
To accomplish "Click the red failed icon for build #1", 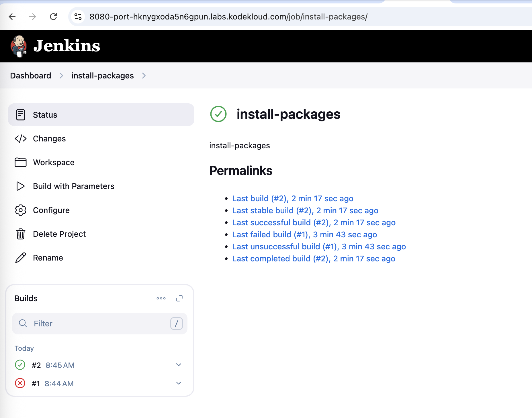I will coord(20,383).
